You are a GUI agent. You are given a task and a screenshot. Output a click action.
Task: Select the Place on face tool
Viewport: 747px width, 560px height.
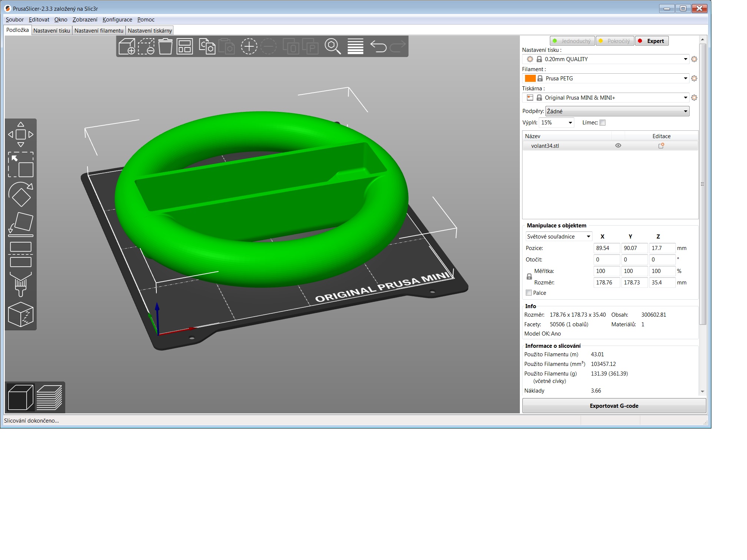click(21, 224)
